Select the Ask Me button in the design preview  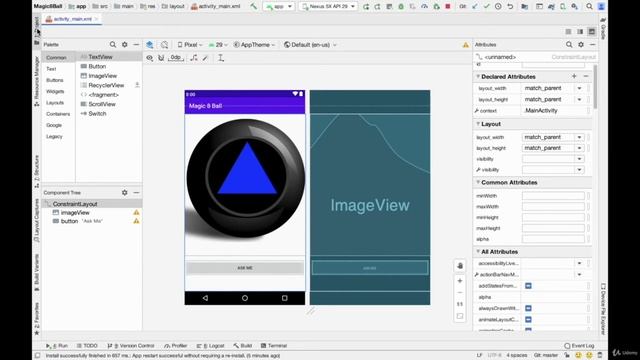[245, 268]
